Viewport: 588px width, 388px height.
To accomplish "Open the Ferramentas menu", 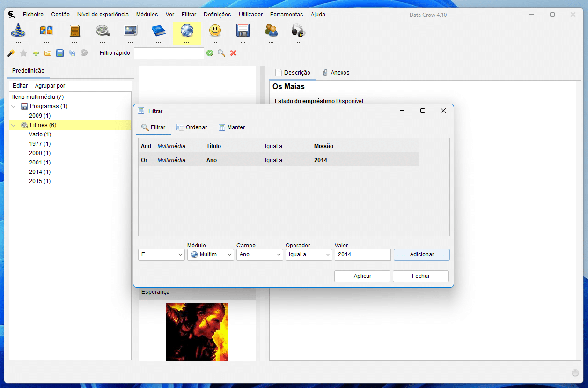I will [286, 15].
